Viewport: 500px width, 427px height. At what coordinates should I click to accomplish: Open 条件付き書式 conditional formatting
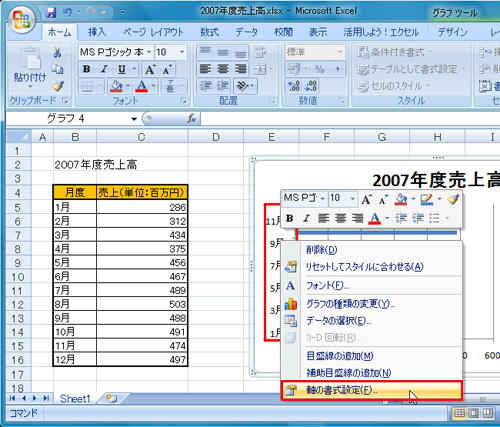click(395, 52)
